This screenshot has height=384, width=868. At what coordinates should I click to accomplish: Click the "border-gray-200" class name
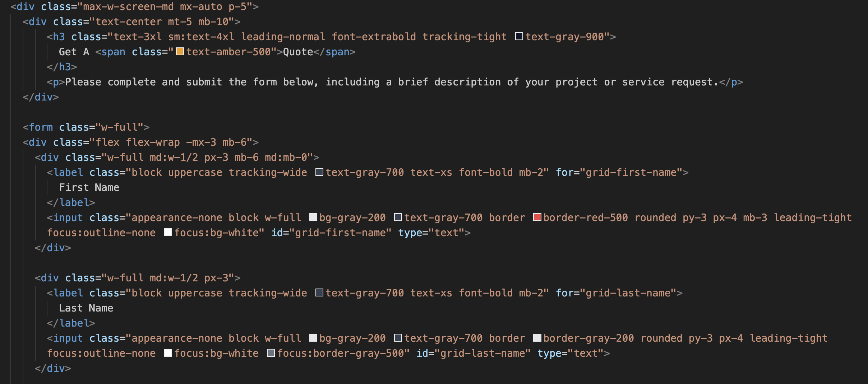pyautogui.click(x=588, y=338)
